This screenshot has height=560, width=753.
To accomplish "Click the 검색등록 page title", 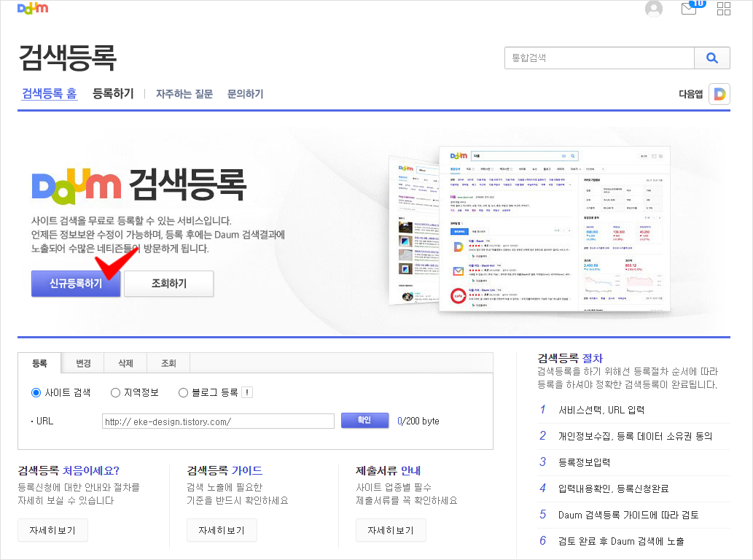I will coord(67,58).
